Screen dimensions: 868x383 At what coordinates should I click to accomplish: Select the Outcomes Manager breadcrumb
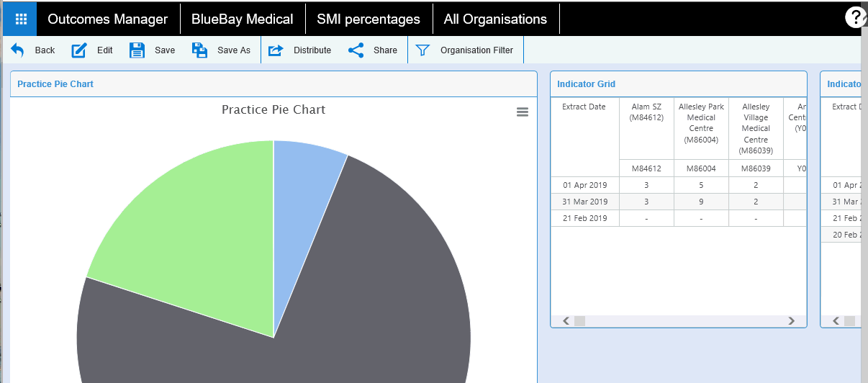pyautogui.click(x=107, y=19)
